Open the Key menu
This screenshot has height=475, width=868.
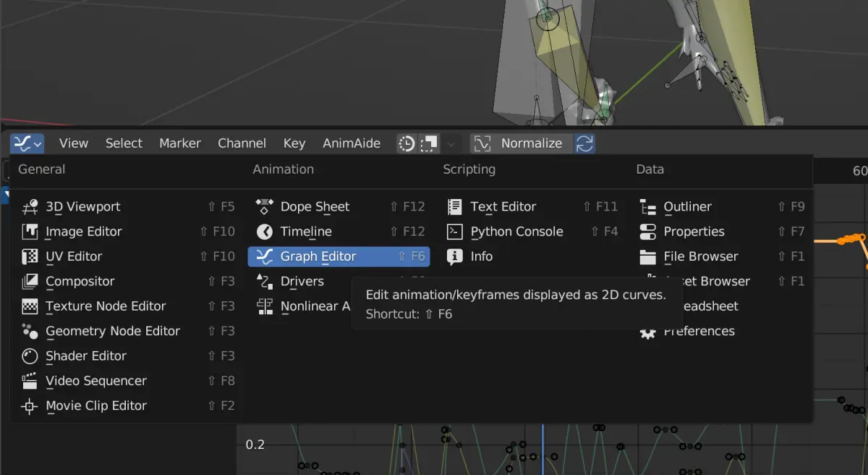294,143
